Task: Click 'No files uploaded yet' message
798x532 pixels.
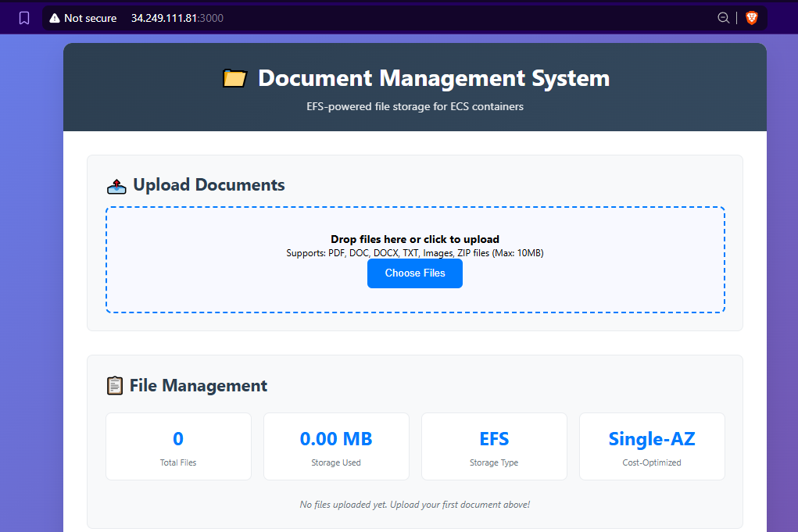Action: click(415, 505)
